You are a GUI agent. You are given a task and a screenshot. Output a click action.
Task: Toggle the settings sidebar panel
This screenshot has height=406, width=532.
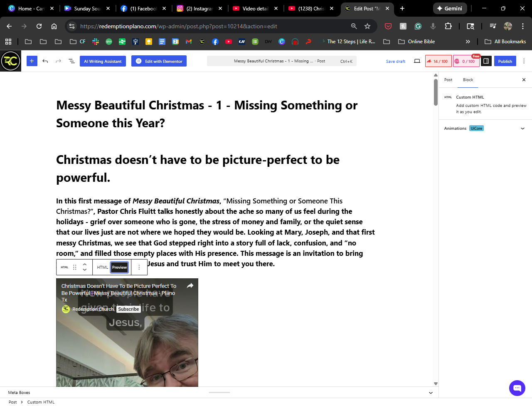point(486,61)
